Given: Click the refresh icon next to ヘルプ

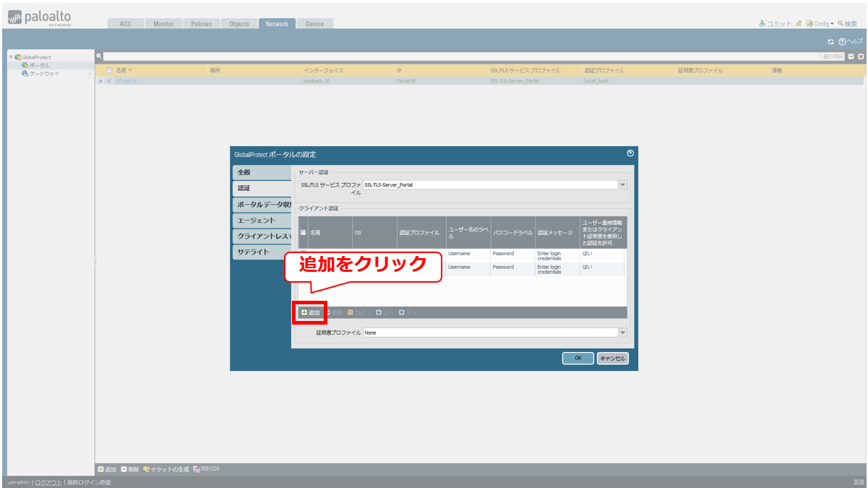Looking at the screenshot, I should [830, 42].
